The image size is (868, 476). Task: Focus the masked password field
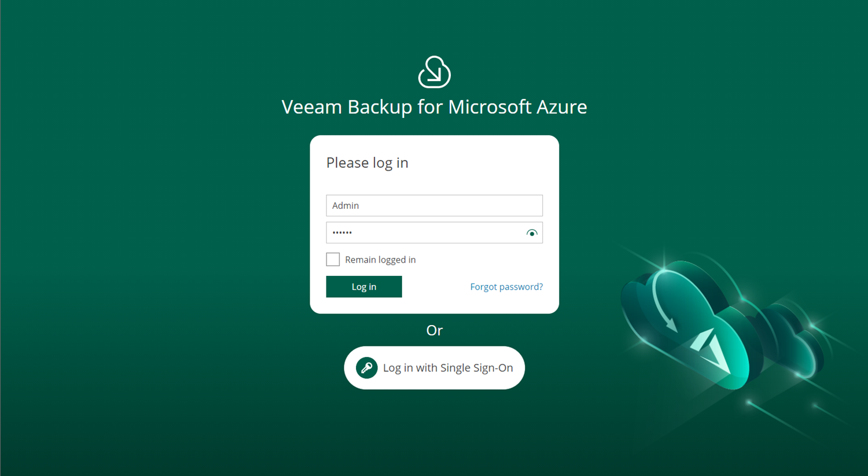[x=435, y=233]
